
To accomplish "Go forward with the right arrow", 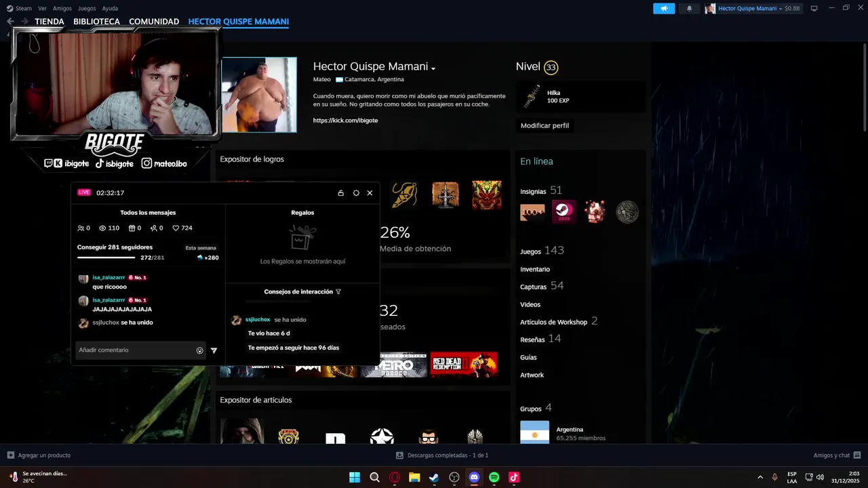I will click(x=26, y=22).
